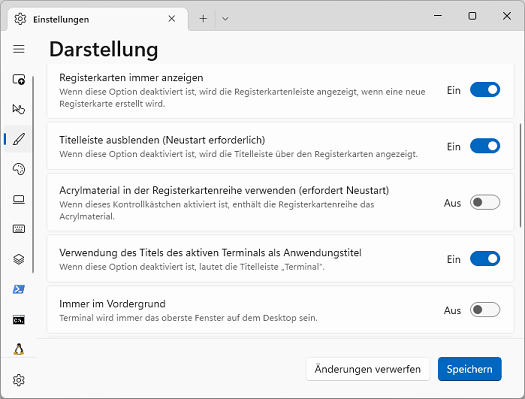Open the profile Defaults layers icon

tap(19, 259)
